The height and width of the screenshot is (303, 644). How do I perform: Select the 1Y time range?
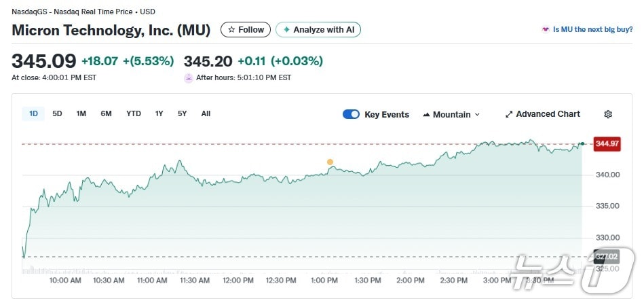[x=159, y=113]
